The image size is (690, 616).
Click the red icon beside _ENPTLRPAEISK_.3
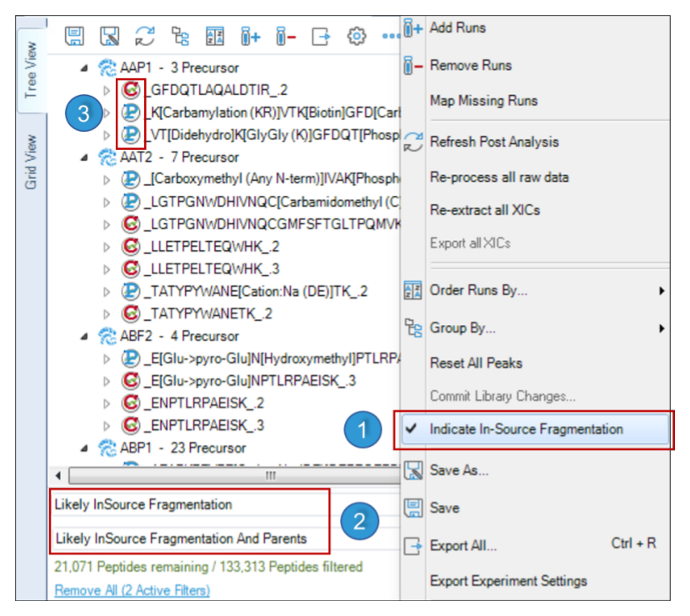click(x=131, y=425)
